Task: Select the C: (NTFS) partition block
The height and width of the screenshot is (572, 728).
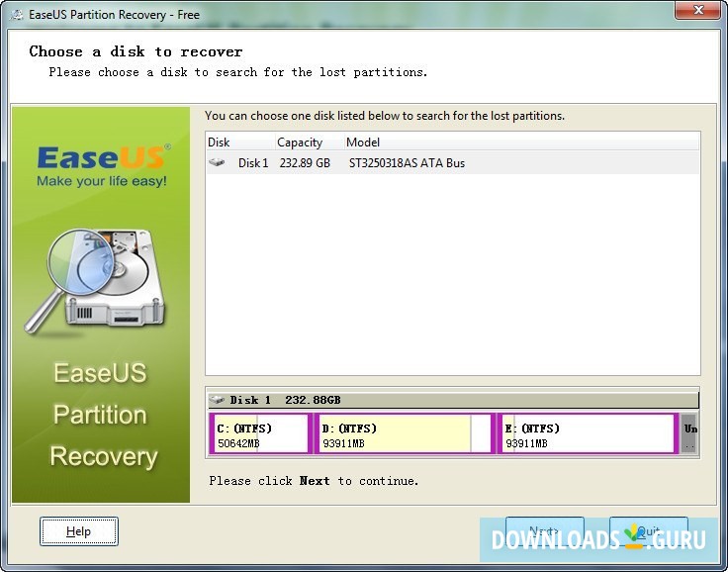Action: [261, 433]
